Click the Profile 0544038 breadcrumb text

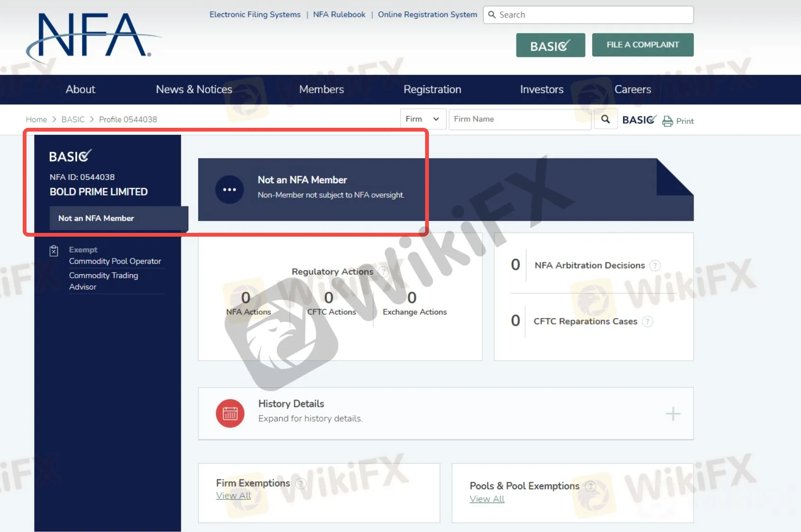point(128,119)
